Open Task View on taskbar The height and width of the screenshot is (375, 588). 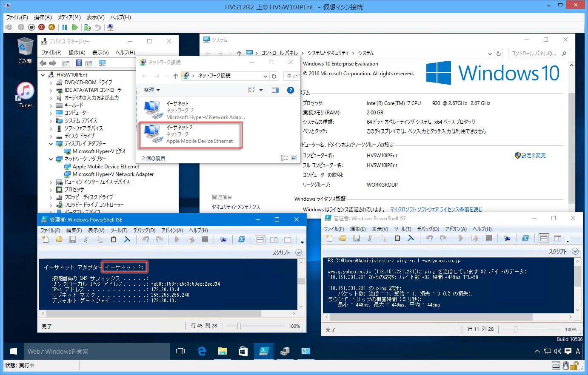click(x=181, y=351)
